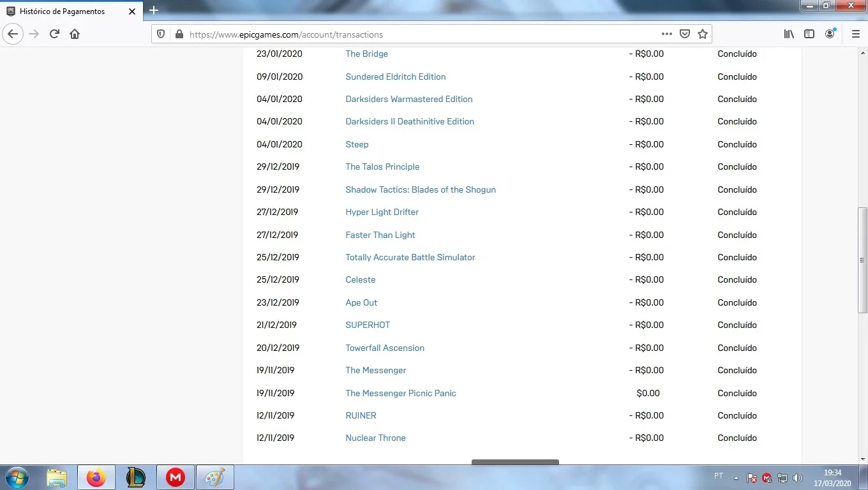868x490 pixels.
Task: Open Shadow Tactics: Blades of the Shogun
Action: 421,189
